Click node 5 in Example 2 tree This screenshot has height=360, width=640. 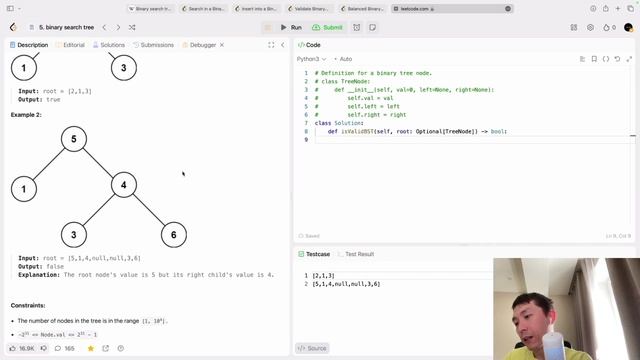(73, 139)
